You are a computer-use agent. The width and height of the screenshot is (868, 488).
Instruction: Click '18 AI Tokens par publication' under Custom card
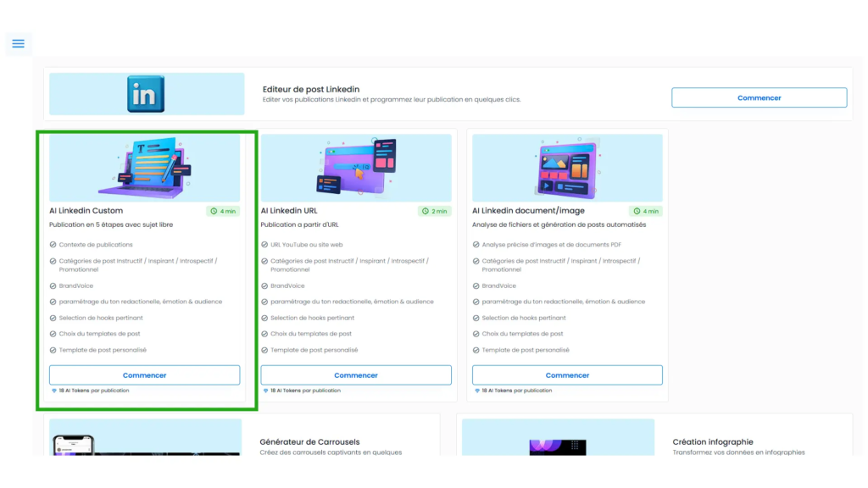[x=94, y=391]
